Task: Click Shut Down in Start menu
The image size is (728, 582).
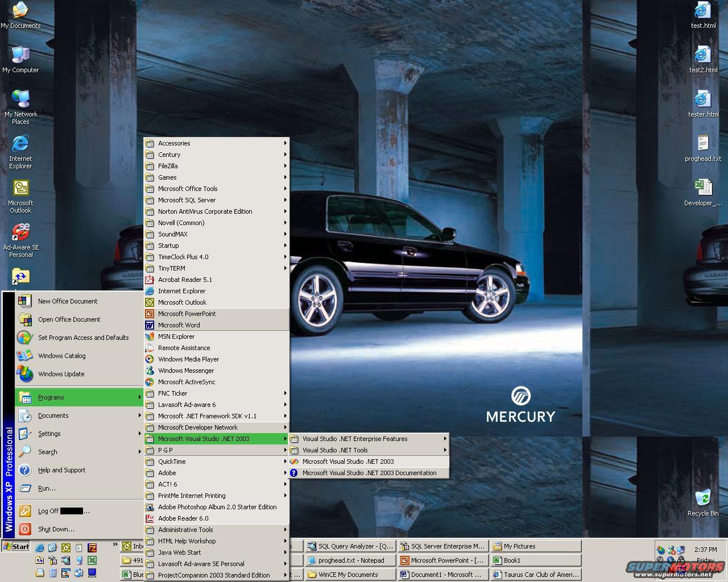Action: point(56,529)
